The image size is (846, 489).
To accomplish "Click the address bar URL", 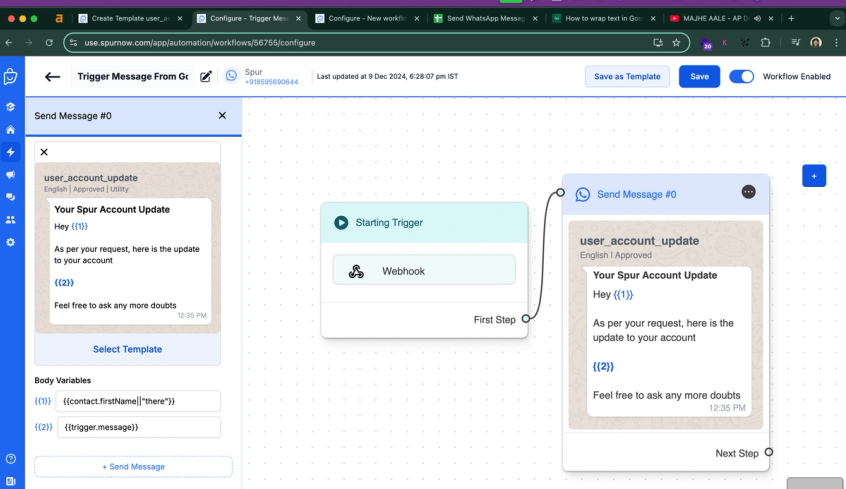I will (200, 43).
